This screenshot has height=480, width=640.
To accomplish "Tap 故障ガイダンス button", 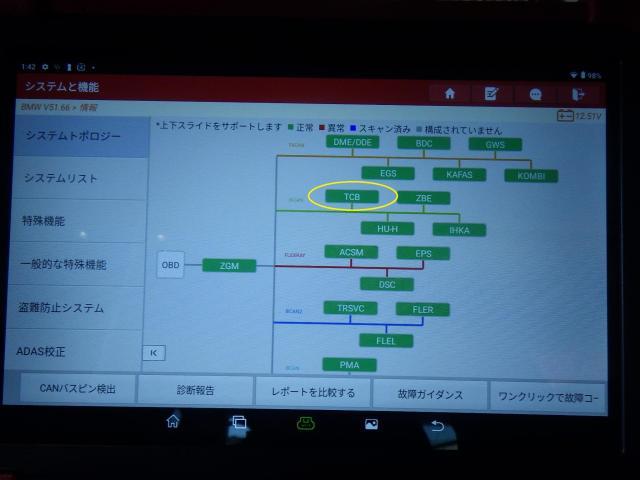I will point(430,394).
